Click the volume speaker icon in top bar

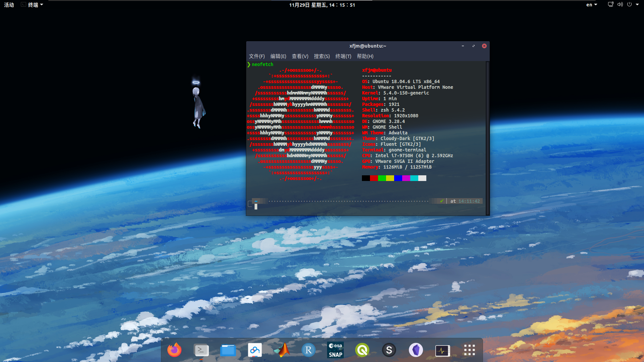click(620, 4)
